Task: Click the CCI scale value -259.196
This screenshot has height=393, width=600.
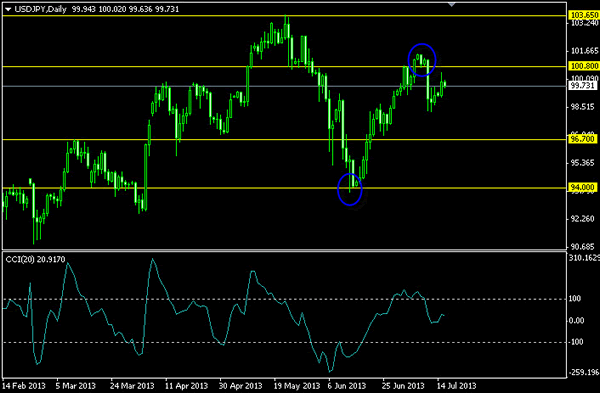Action: point(583,372)
